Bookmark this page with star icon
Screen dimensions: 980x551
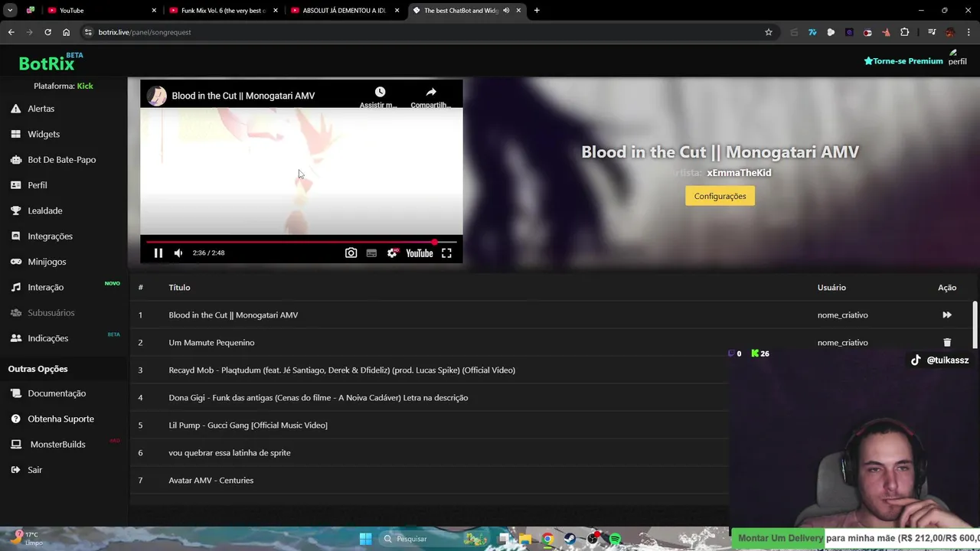pyautogui.click(x=769, y=32)
